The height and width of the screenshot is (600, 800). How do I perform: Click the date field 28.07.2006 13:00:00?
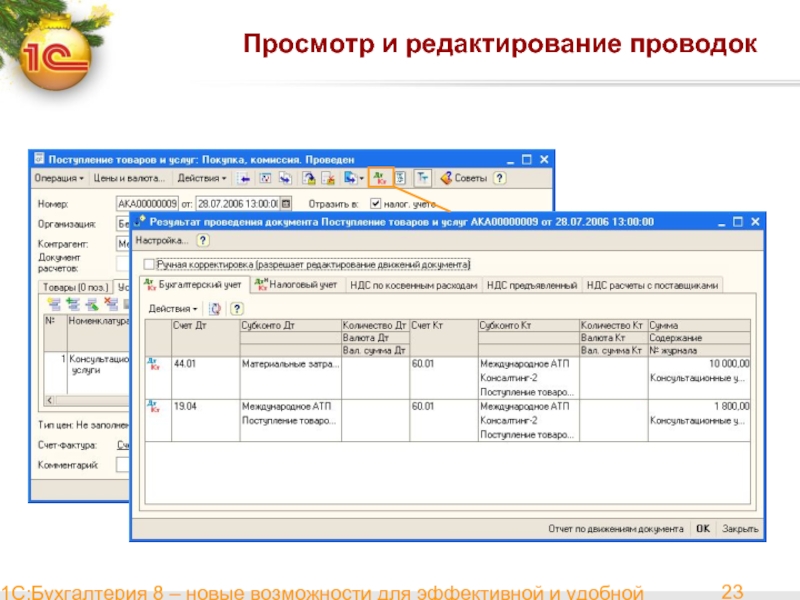click(x=238, y=204)
